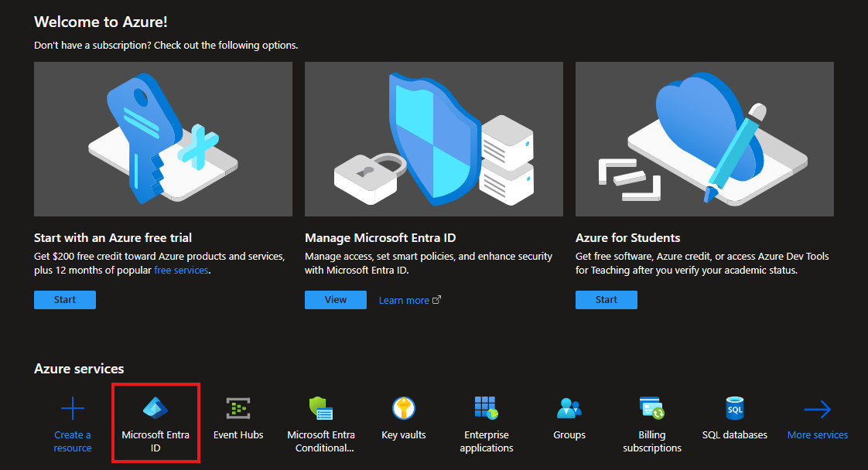Open the Learn more link
The image size is (868, 470).
404,300
